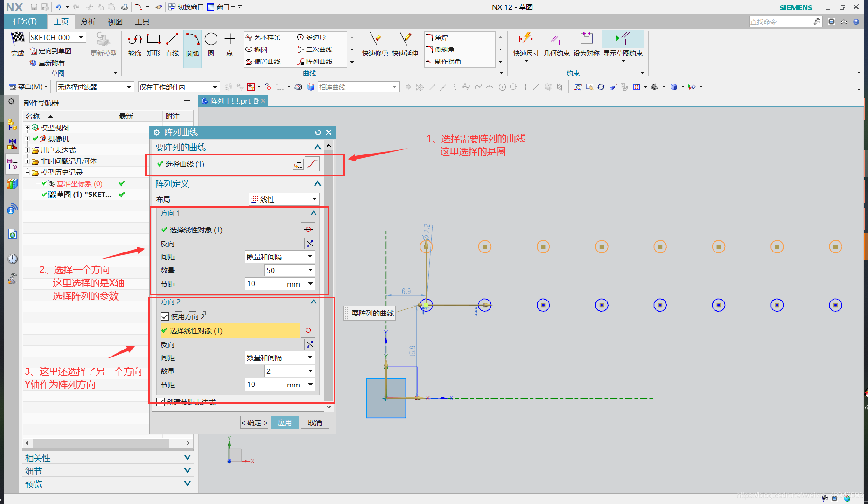Choose Make Corner (制作拐角) tool
868x504 pixels.
click(443, 62)
